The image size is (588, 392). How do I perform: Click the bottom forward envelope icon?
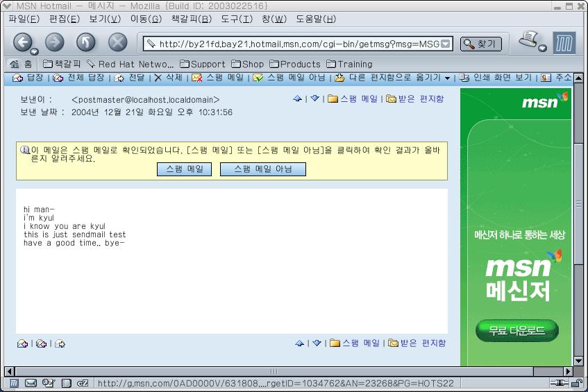[x=60, y=343]
